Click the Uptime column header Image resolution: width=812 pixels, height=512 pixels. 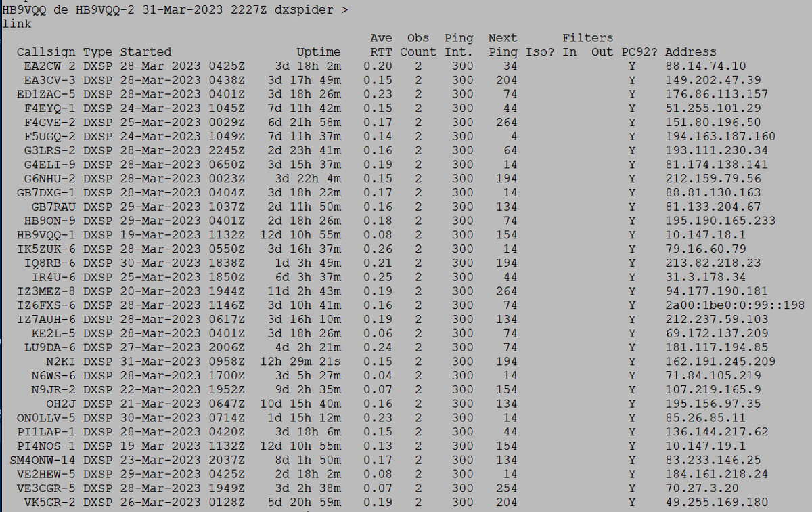tap(318, 52)
